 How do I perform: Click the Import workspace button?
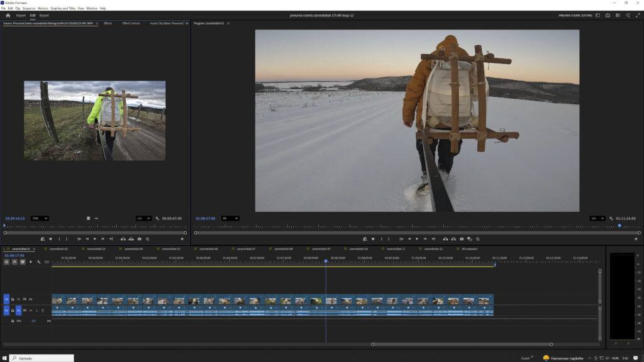coord(21,15)
